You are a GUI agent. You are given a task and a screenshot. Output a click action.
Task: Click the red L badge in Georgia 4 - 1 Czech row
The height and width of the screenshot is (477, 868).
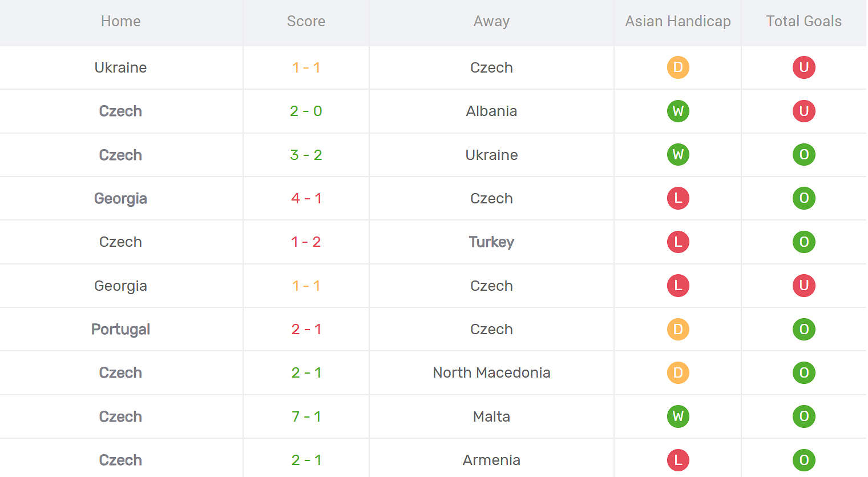[678, 198]
